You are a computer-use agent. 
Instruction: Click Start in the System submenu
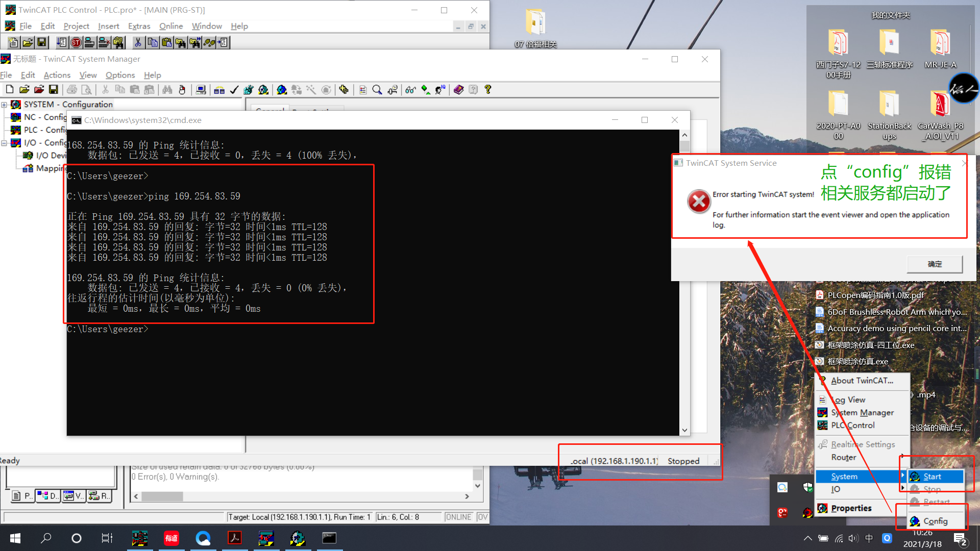click(932, 477)
